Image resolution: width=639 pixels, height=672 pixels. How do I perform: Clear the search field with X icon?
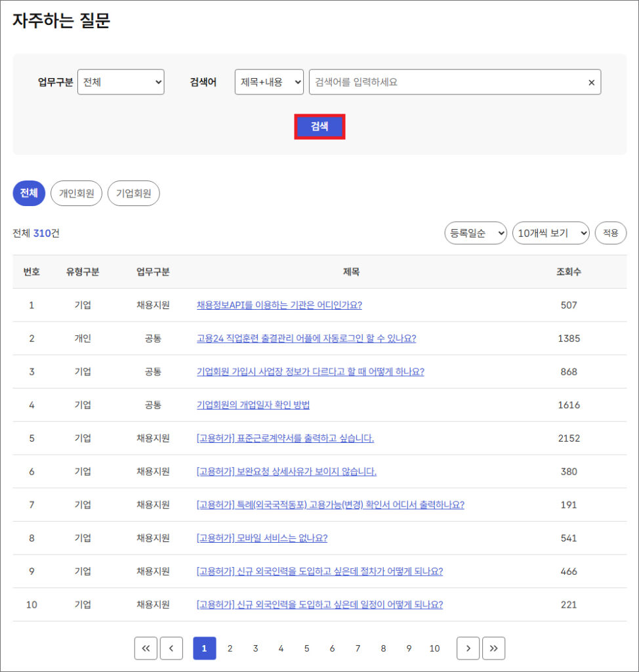591,83
